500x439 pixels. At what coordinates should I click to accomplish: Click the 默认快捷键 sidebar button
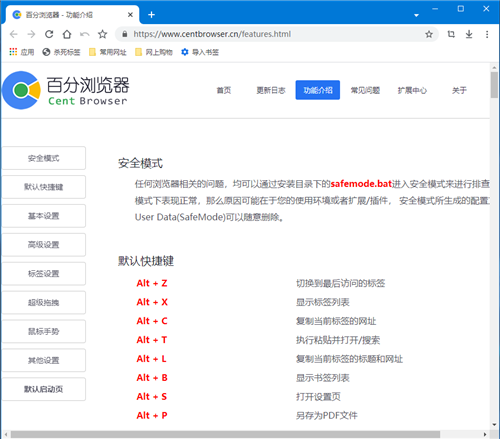point(44,187)
